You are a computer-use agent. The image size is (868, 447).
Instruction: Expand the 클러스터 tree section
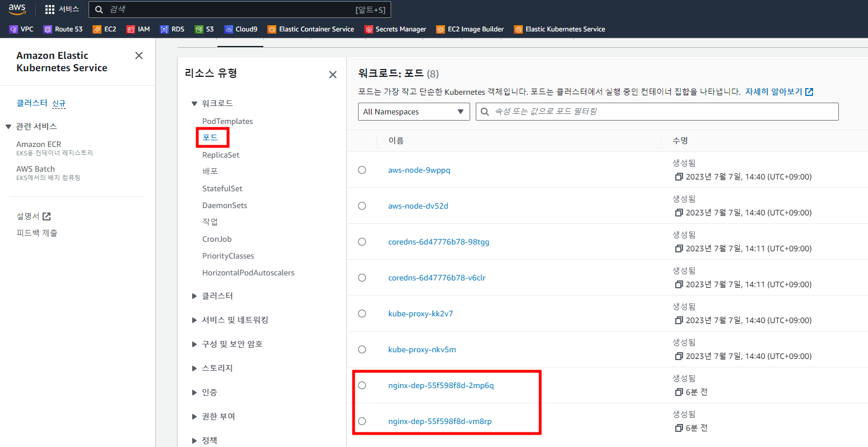[x=194, y=296]
